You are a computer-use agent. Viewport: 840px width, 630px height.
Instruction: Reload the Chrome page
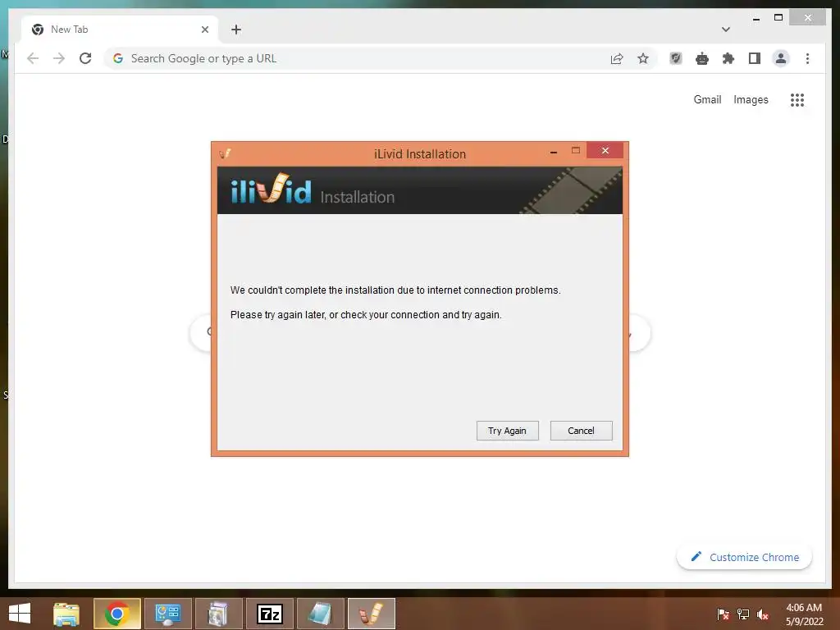point(85,58)
